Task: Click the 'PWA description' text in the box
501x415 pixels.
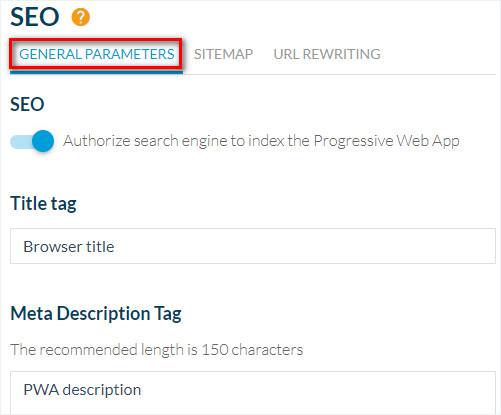Action: pyautogui.click(x=82, y=390)
